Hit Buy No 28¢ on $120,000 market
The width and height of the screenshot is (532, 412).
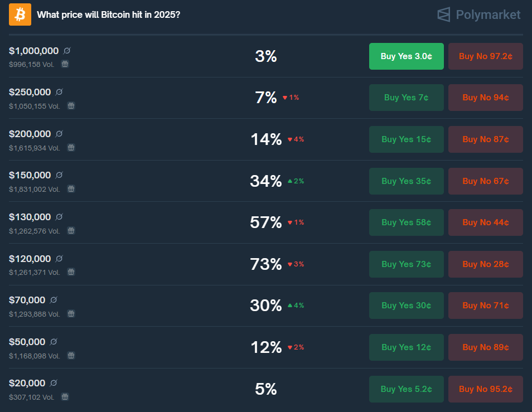pos(485,264)
